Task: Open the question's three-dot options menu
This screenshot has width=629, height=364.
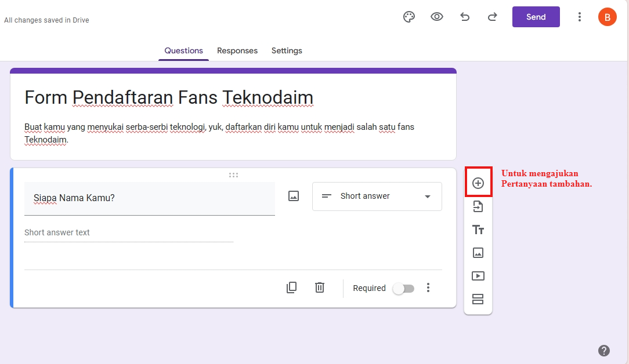Action: click(x=428, y=287)
